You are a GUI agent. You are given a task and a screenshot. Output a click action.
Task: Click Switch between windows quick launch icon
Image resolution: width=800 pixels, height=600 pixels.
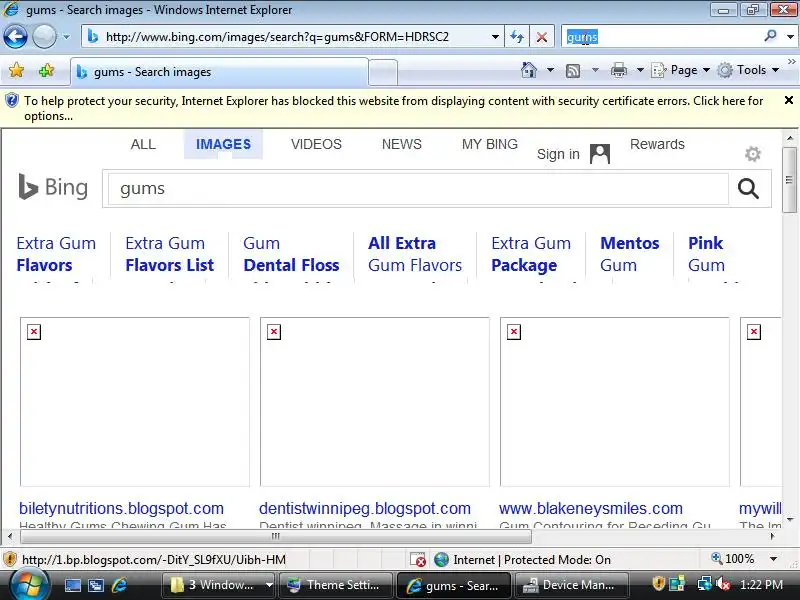tap(95, 585)
